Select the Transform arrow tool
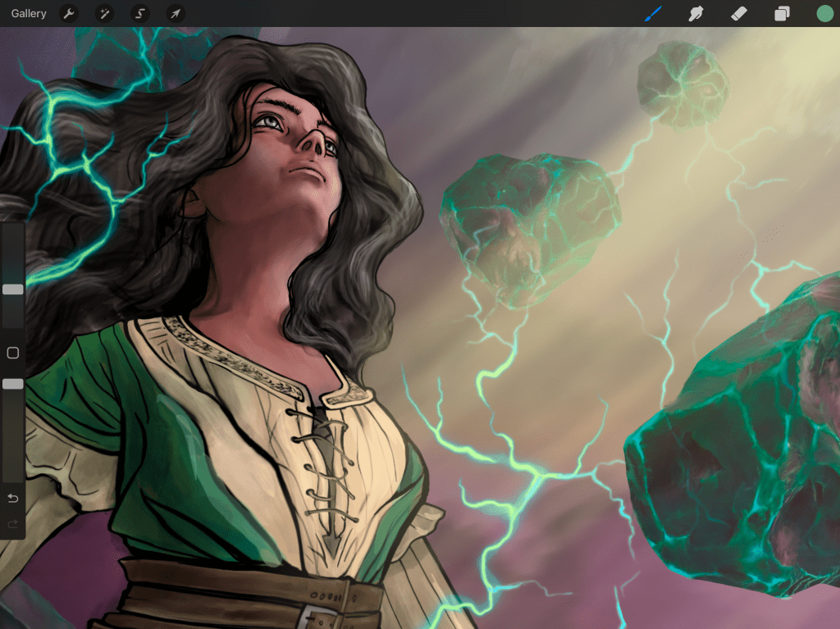The height and width of the screenshot is (629, 840). (175, 13)
